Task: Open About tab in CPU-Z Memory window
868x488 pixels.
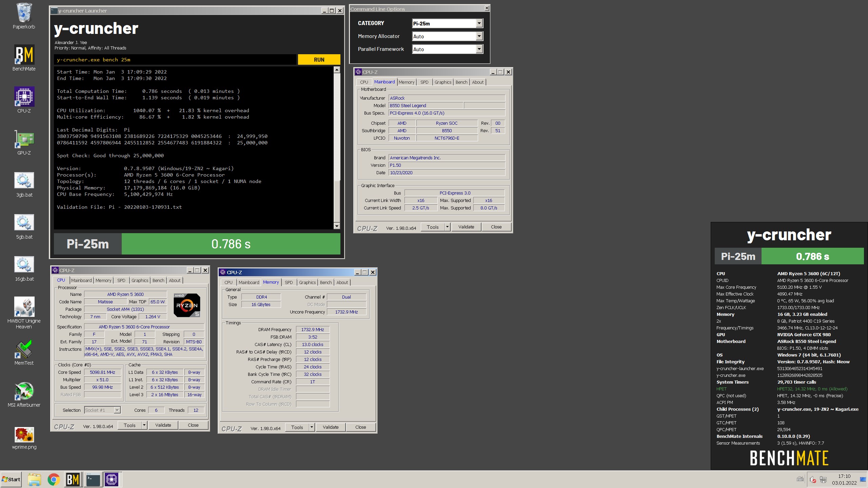Action: pyautogui.click(x=342, y=282)
